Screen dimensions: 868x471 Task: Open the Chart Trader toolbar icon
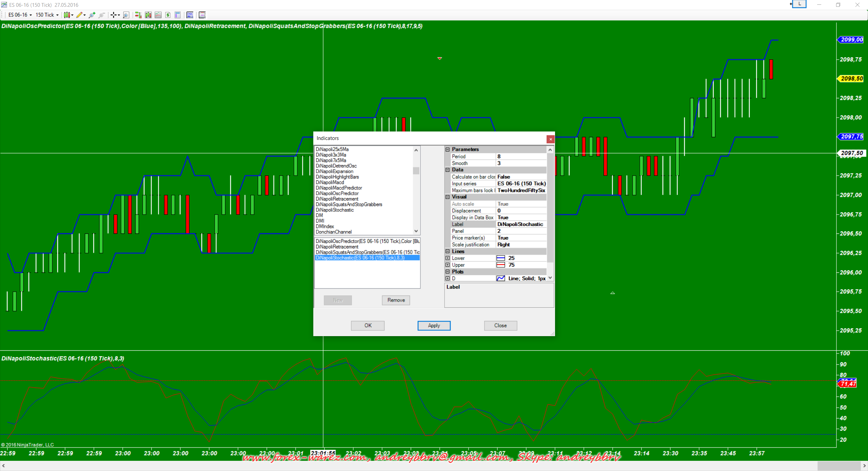(138, 15)
